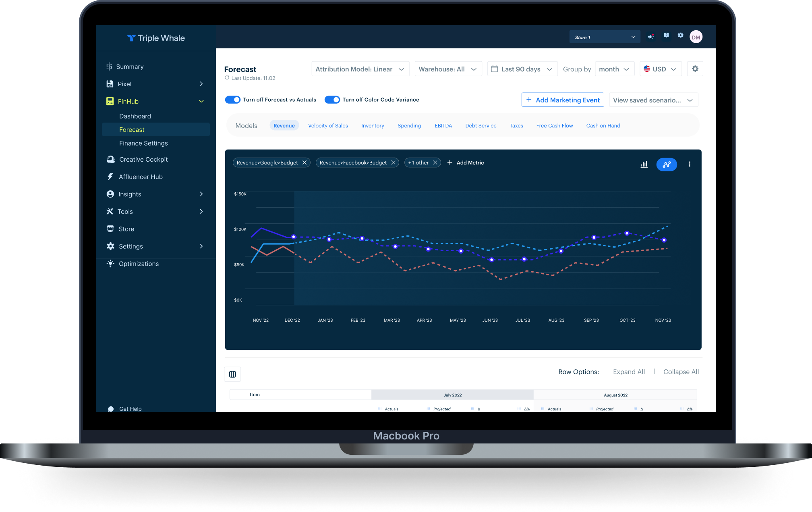This screenshot has width=812, height=512.
Task: Expand the View saved scenario dropdown
Action: [x=653, y=100]
